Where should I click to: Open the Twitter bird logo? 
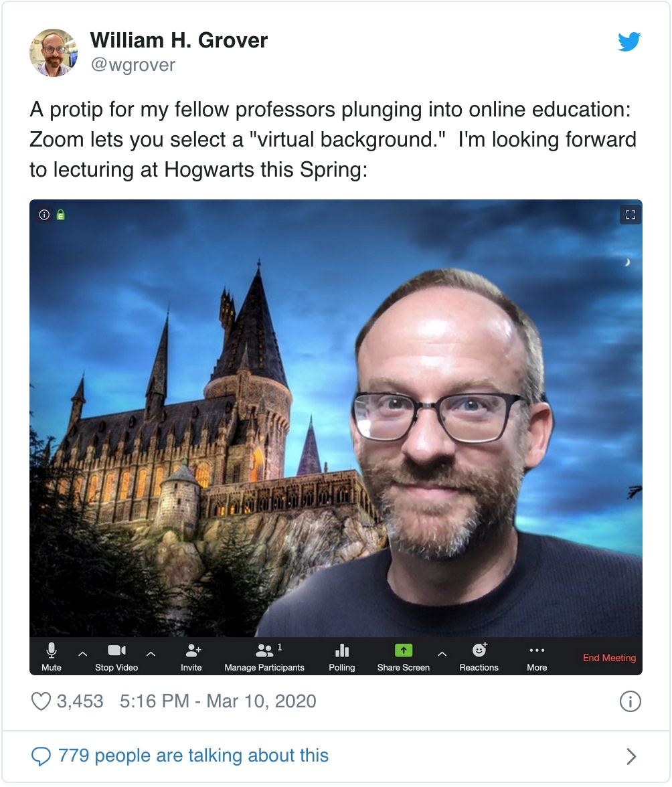click(629, 42)
